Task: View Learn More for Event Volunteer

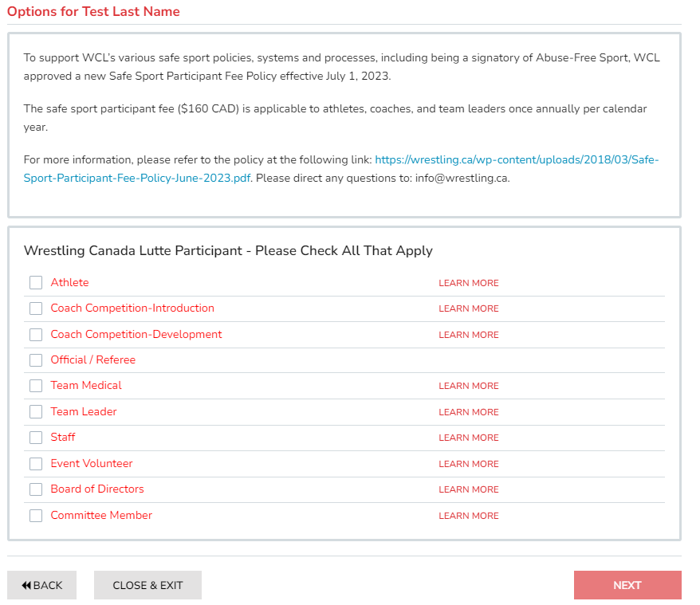Action: coord(468,464)
